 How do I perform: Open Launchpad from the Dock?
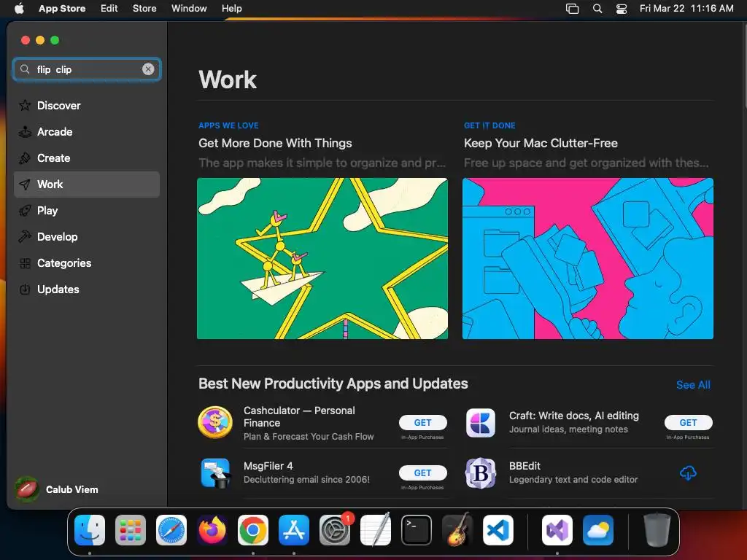[x=130, y=529]
